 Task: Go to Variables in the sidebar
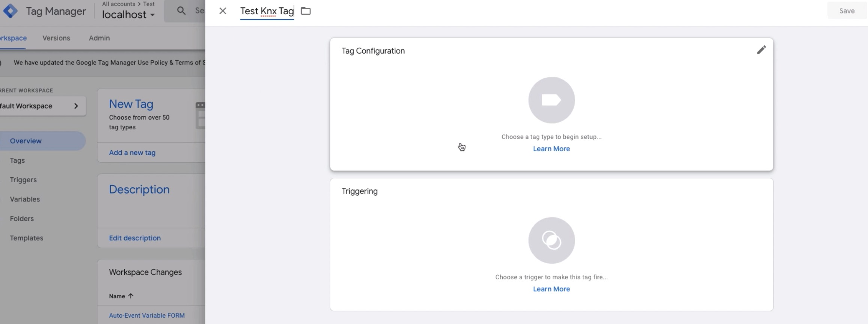25,199
